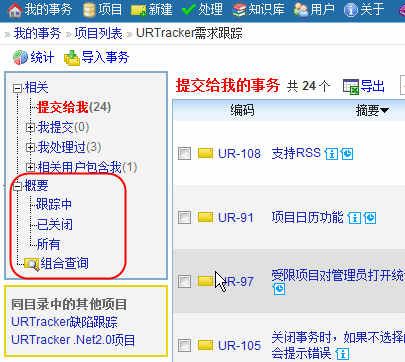The height and width of the screenshot is (362, 405).
Task: Collapse the 概要 tree node
Action: 18,186
